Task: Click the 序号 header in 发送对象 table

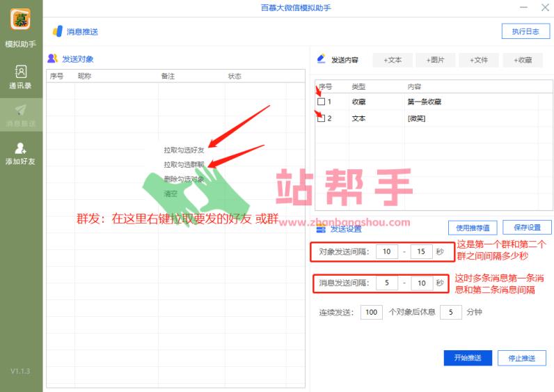Action: (56, 77)
